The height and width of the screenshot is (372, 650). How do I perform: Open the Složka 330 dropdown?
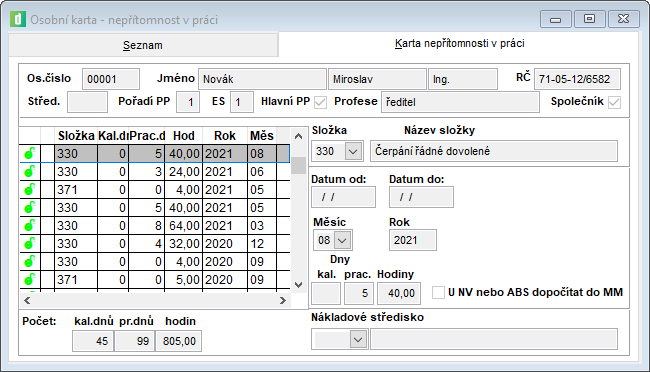[353, 151]
